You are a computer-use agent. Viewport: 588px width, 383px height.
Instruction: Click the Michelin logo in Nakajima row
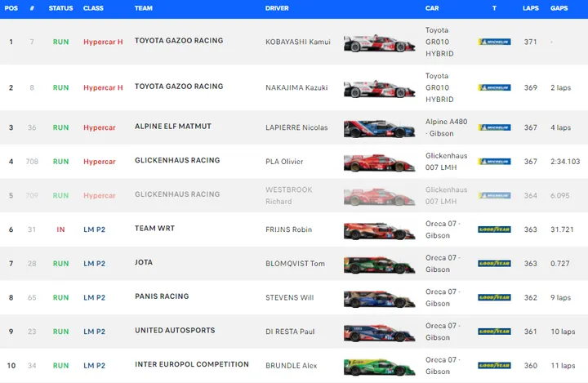tap(494, 87)
